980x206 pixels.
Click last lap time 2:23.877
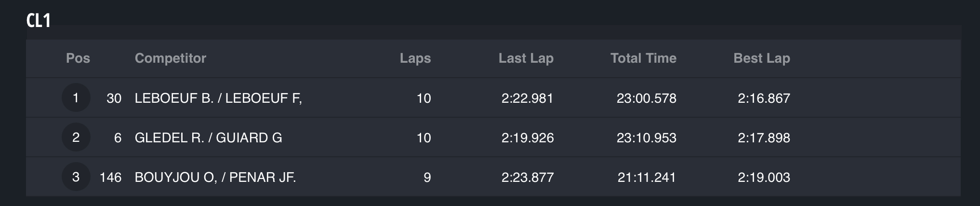tap(528, 178)
